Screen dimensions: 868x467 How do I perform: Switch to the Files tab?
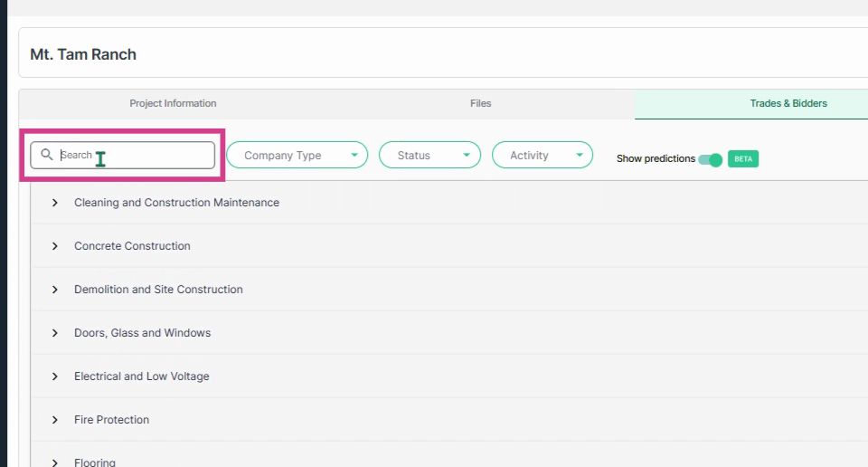click(480, 103)
